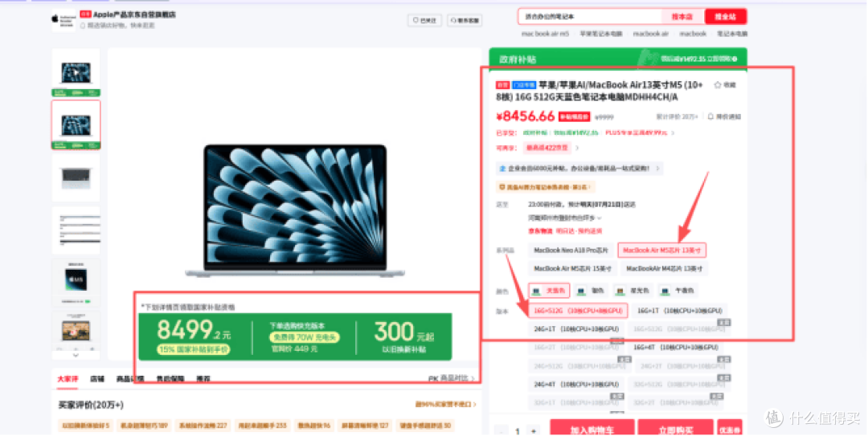
Task: Open the 累计评价 20万+ reviews link
Action: [677, 116]
